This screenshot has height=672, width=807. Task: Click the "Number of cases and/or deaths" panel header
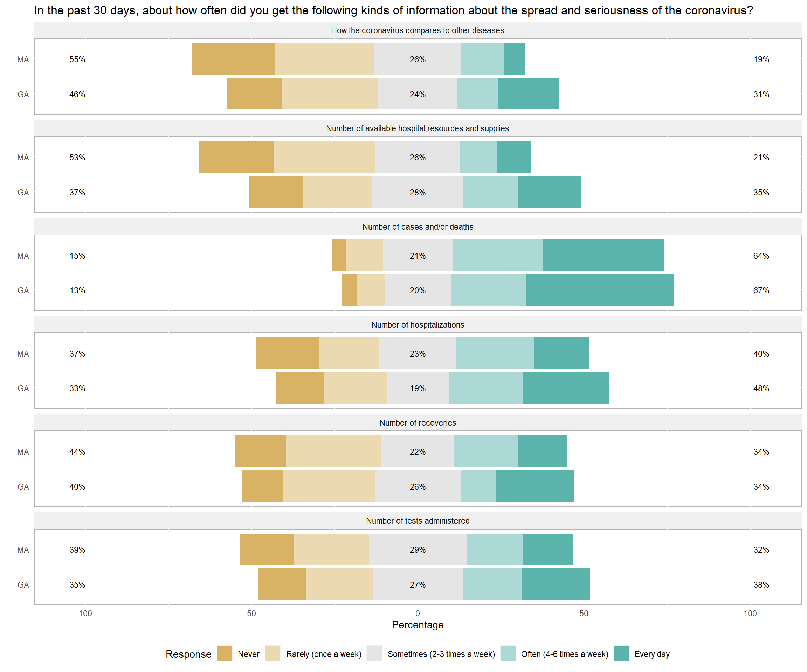(x=417, y=226)
